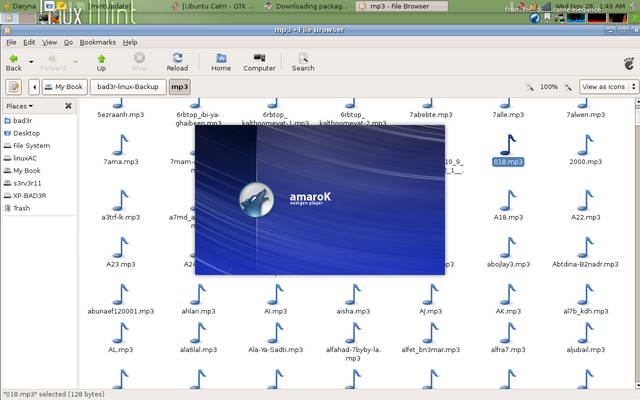Launch Firefox from the panel

point(56,18)
